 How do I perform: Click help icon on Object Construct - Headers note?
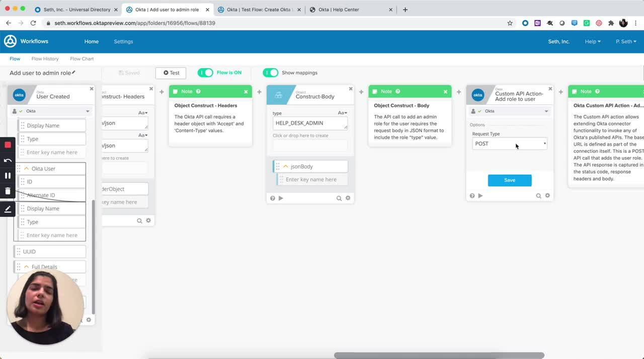click(x=198, y=92)
